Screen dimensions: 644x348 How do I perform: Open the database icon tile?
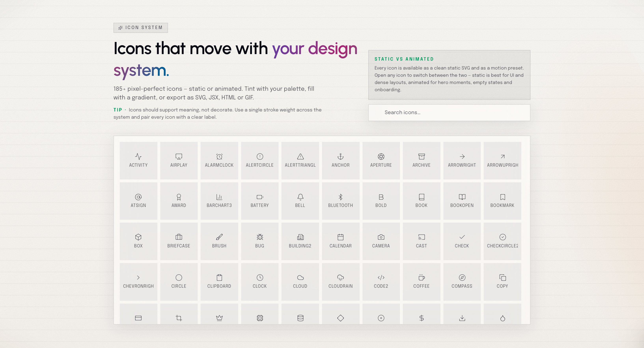click(x=300, y=314)
